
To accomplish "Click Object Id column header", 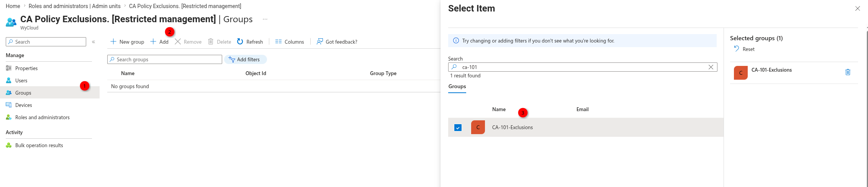I will [256, 73].
